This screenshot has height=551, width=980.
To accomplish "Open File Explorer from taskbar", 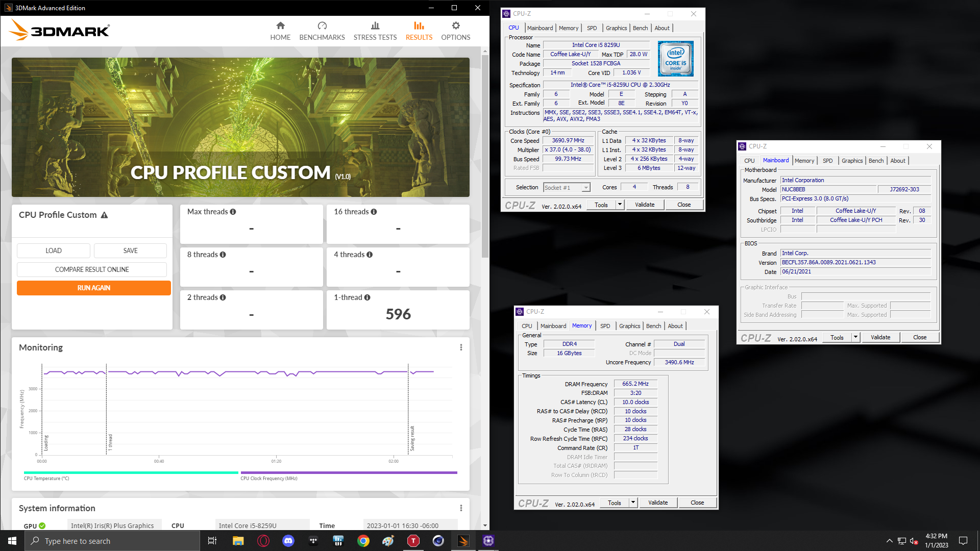I will coord(238,541).
